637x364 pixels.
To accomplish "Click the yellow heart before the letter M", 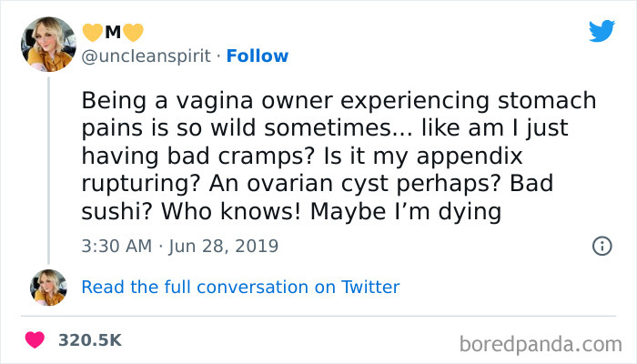I will 92,33.
